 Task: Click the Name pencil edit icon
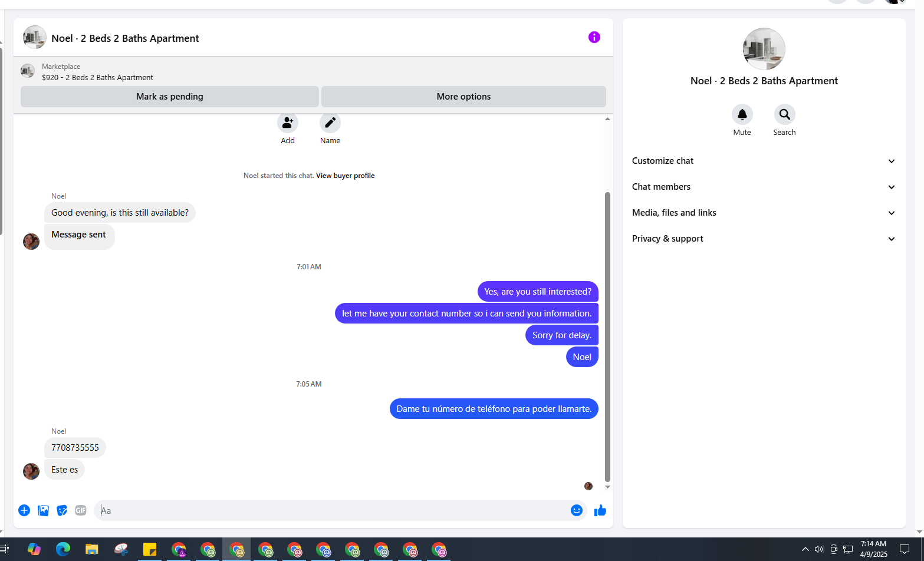coord(330,123)
